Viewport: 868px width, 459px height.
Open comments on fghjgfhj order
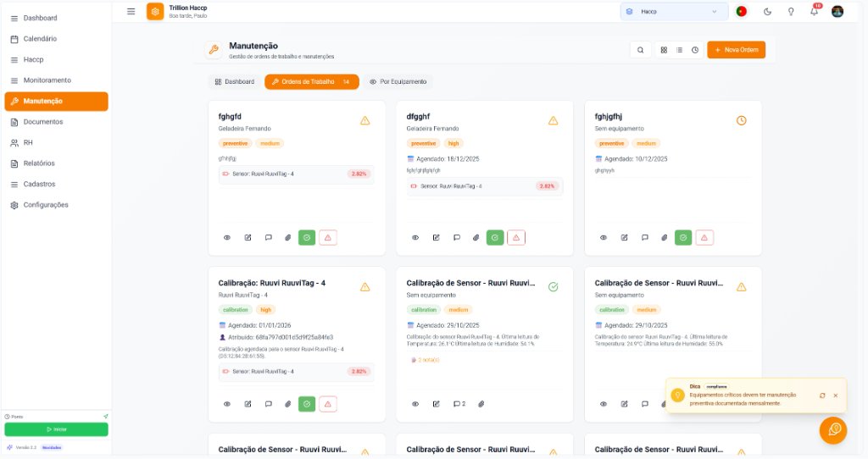[x=645, y=238]
